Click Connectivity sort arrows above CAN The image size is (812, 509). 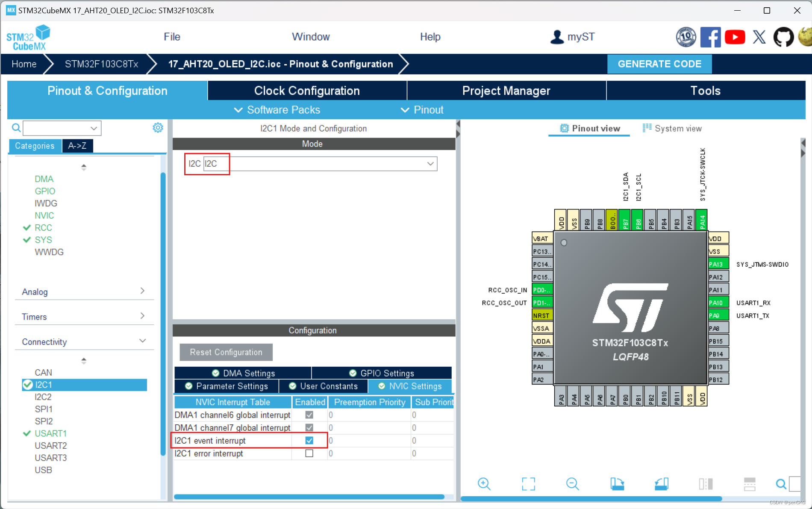[x=84, y=361]
